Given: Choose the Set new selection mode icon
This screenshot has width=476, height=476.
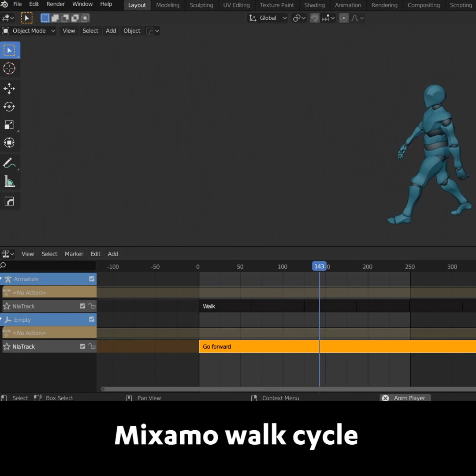Looking at the screenshot, I should [45, 18].
